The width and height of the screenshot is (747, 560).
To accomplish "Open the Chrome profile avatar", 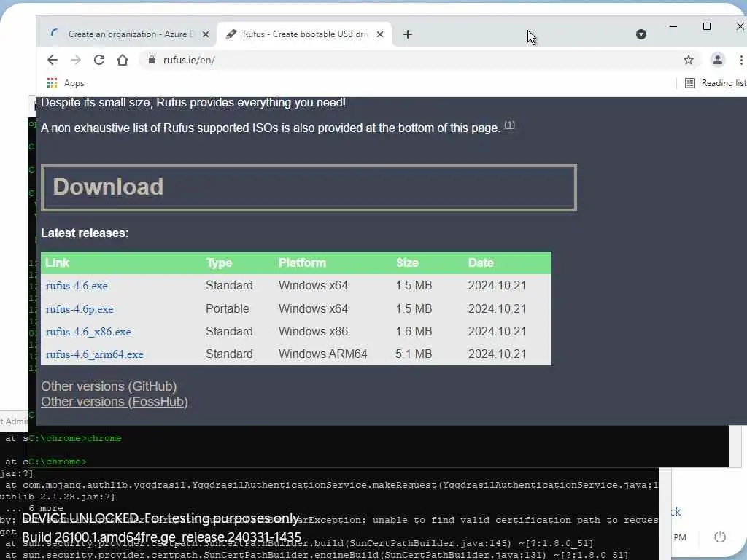I will click(718, 60).
